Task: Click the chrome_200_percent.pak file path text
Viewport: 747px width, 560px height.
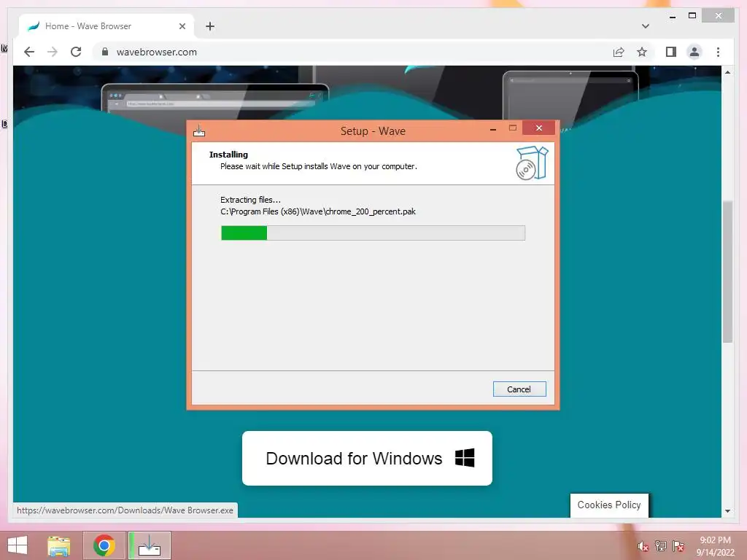Action: tap(318, 211)
